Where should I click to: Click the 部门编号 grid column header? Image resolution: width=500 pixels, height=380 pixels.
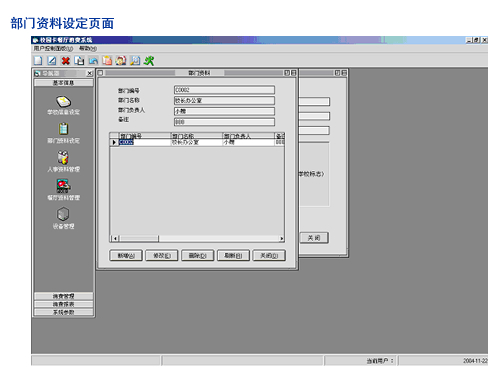tap(145, 136)
